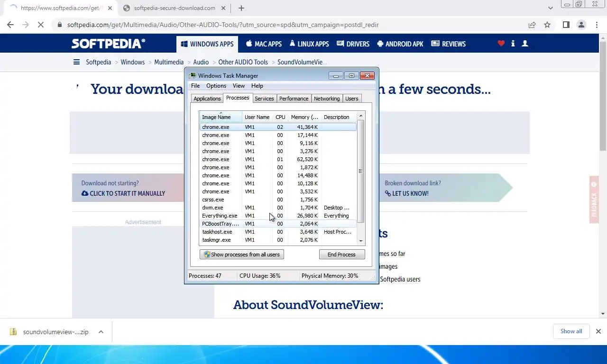The height and width of the screenshot is (364, 607).
Task: Close the downloads bar with the X
Action: point(598,331)
